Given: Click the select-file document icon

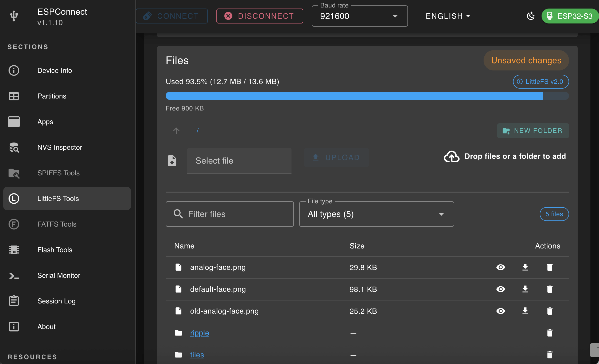Looking at the screenshot, I should tap(172, 161).
